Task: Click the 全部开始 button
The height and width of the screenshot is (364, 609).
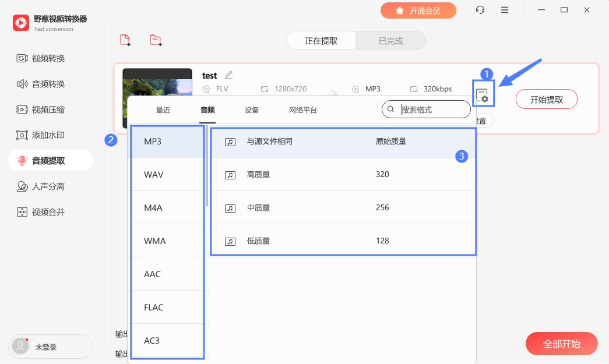Action: pos(562,344)
